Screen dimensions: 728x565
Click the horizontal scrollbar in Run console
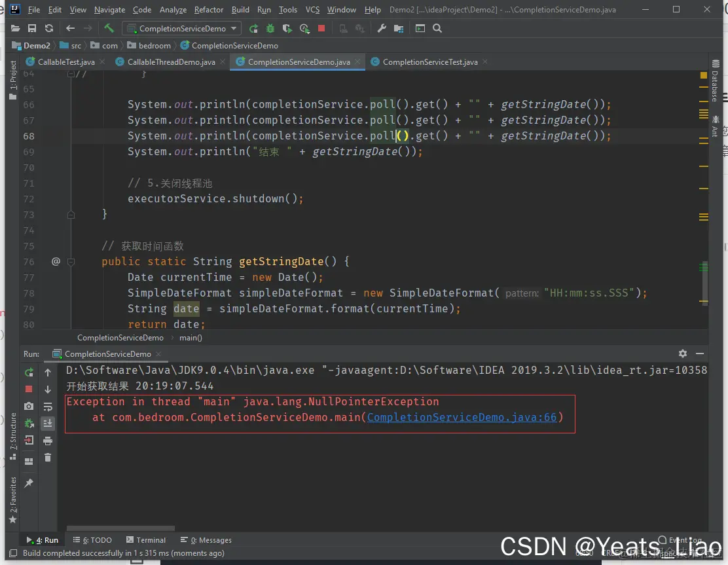click(x=120, y=528)
